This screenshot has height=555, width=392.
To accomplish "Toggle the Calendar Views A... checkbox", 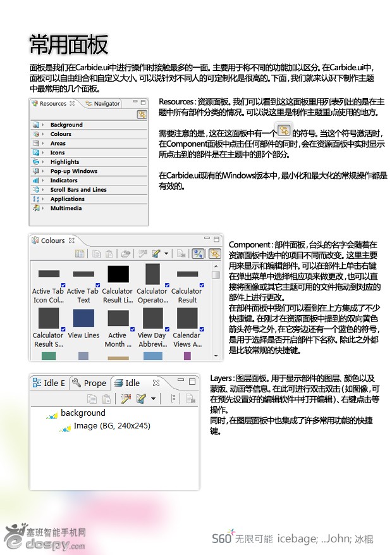I will [x=202, y=329].
